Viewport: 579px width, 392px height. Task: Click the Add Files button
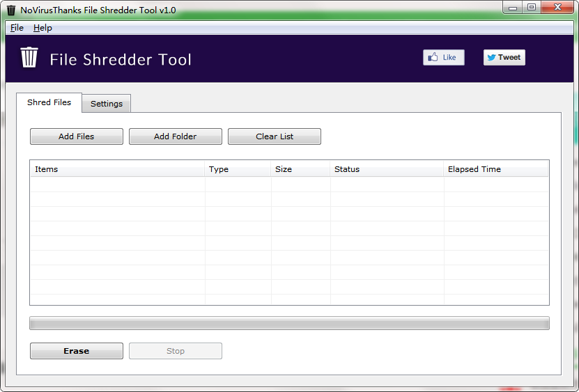(x=77, y=136)
